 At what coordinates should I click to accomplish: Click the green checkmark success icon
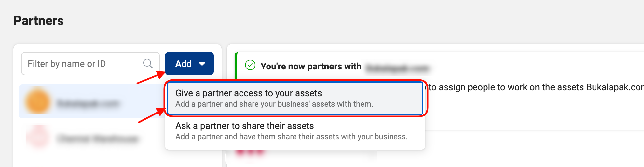250,65
